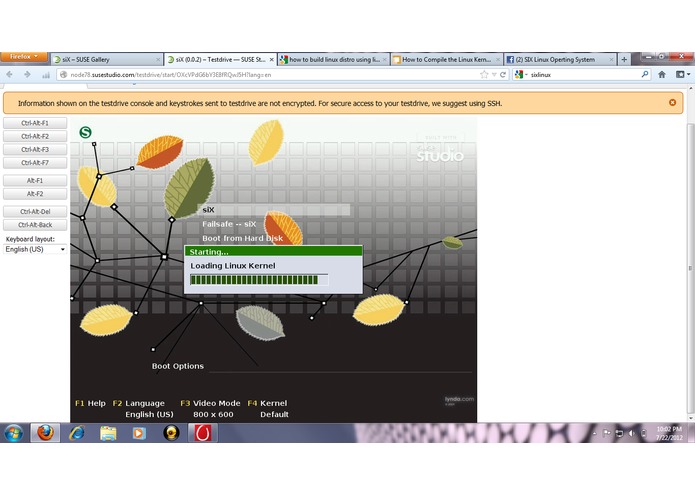Reload the page with the refresh icon

click(503, 75)
